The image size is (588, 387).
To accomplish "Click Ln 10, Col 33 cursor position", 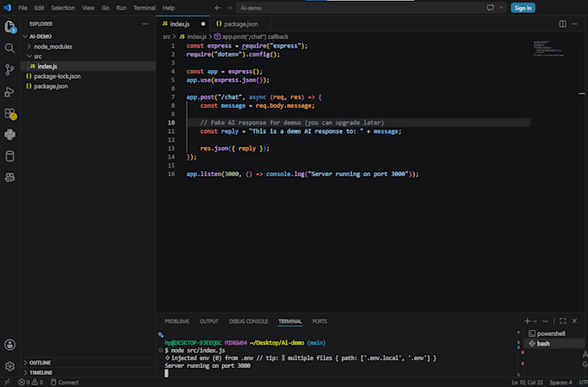I will [527, 382].
